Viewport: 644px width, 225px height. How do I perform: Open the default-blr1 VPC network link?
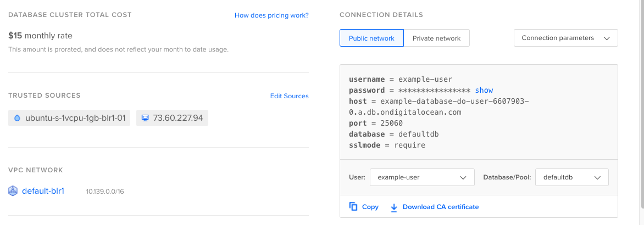[x=43, y=191]
